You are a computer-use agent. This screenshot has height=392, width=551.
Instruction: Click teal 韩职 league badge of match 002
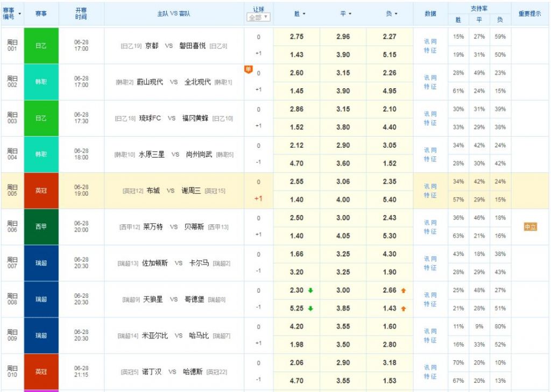click(x=41, y=82)
